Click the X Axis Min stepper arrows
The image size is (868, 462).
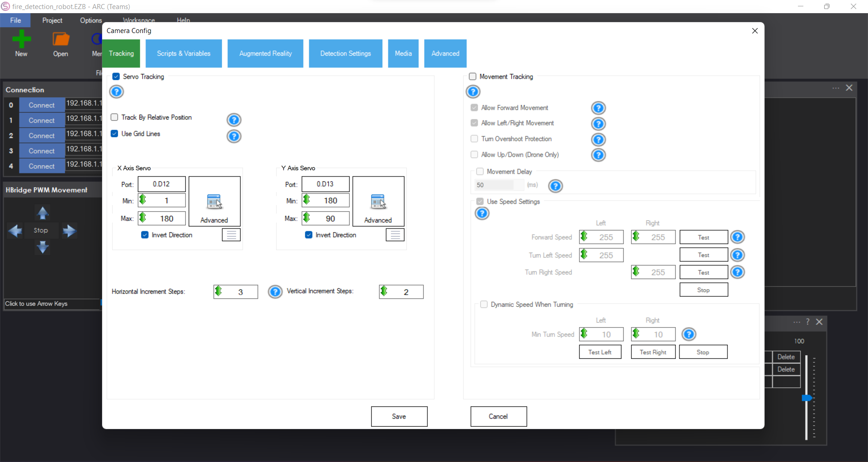pyautogui.click(x=143, y=200)
